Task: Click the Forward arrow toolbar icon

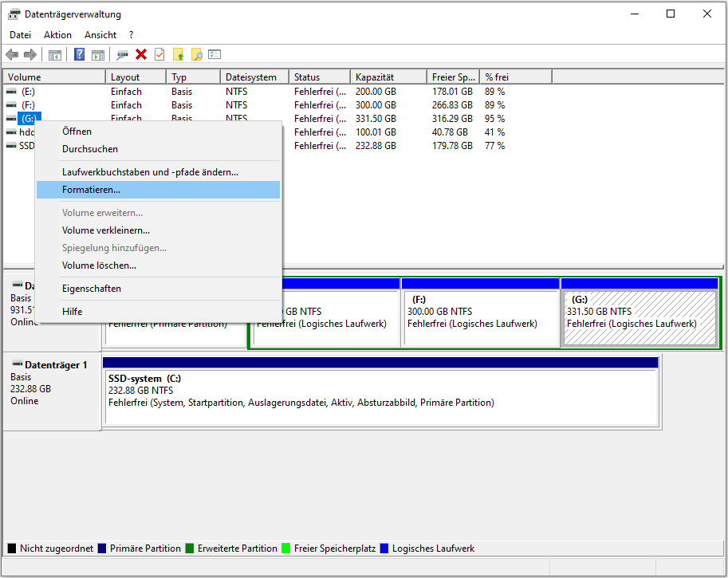Action: click(x=30, y=55)
